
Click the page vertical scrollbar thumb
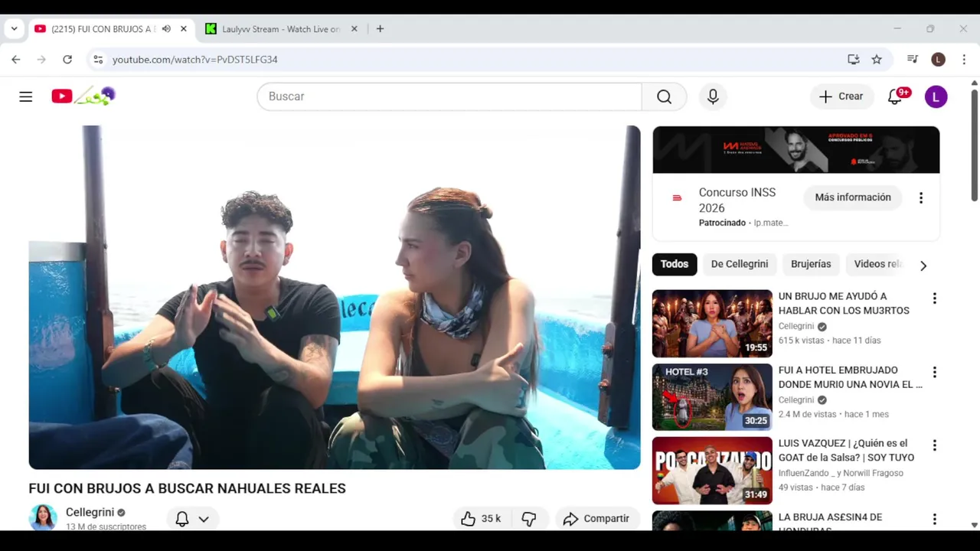tap(975, 145)
